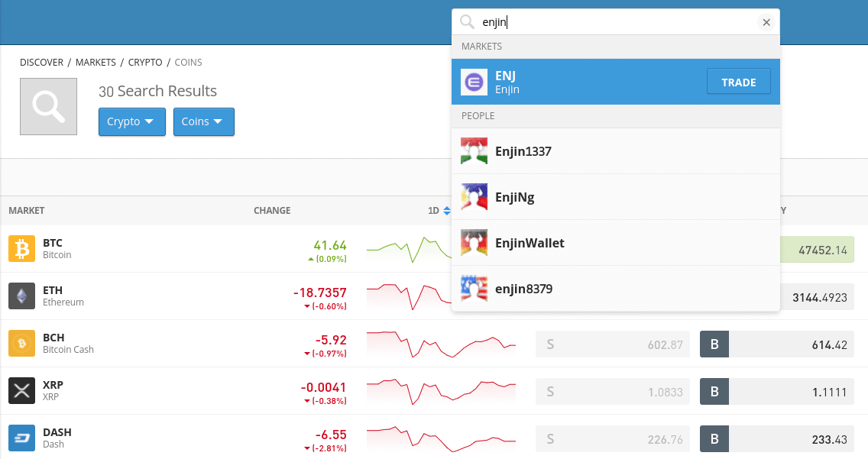Open EnjinWallet profile avatar
The height and width of the screenshot is (459, 868).
pyautogui.click(x=474, y=243)
